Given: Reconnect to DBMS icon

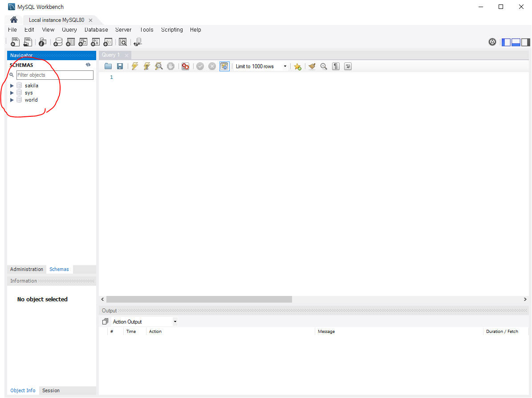Looking at the screenshot, I should point(138,42).
